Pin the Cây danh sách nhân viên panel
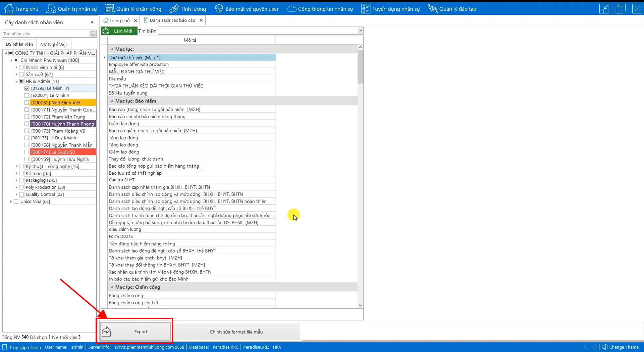The height and width of the screenshot is (352, 644). [92, 22]
